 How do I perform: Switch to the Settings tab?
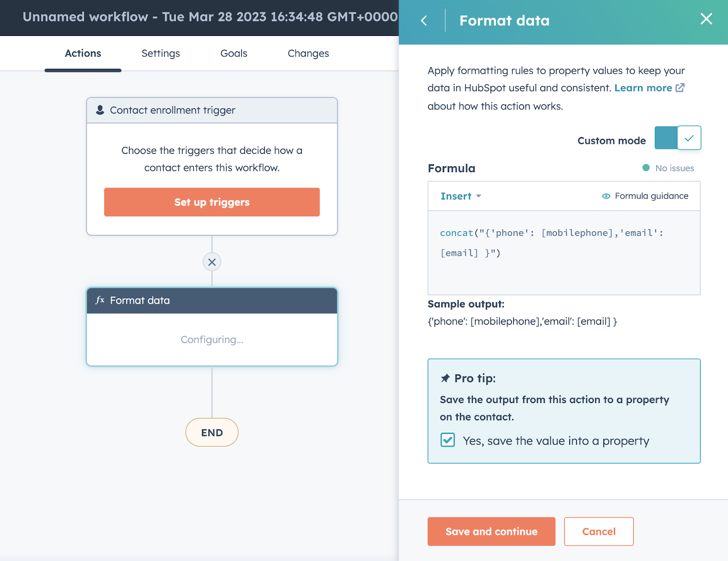tap(161, 53)
